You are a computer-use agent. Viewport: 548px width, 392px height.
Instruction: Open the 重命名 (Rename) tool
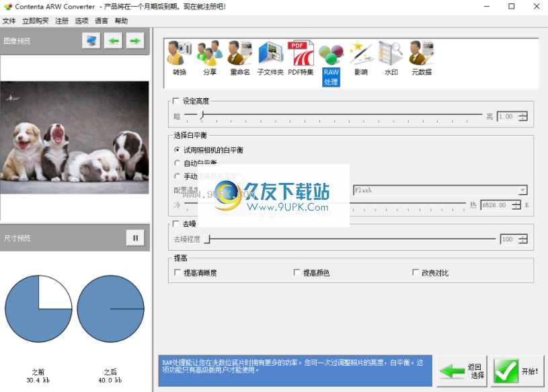tap(240, 58)
